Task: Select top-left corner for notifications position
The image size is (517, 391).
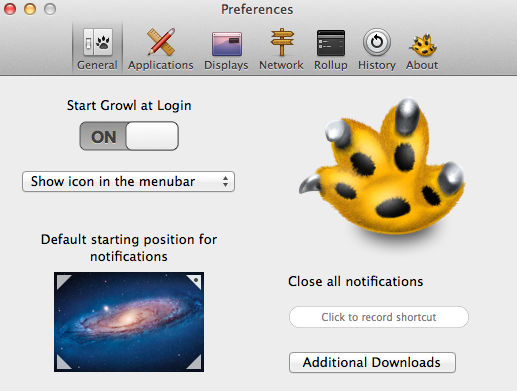Action: click(63, 281)
